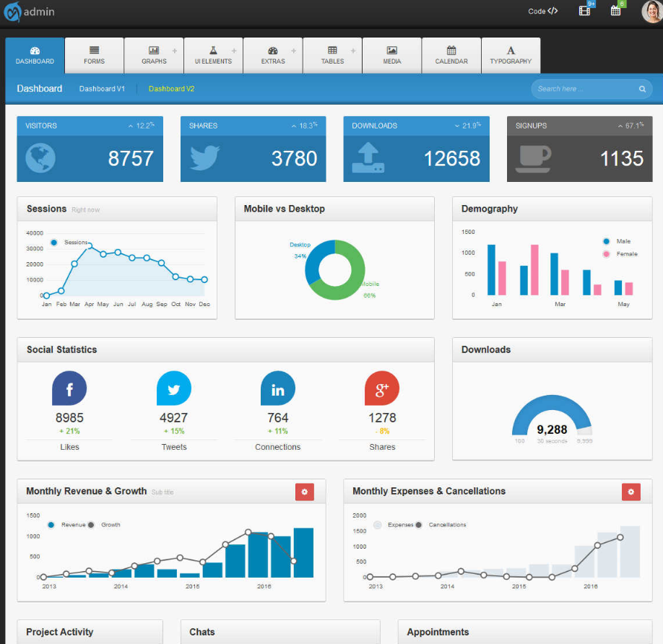Open the Calendar tab
Viewport: 663px width, 644px height.
(451, 56)
